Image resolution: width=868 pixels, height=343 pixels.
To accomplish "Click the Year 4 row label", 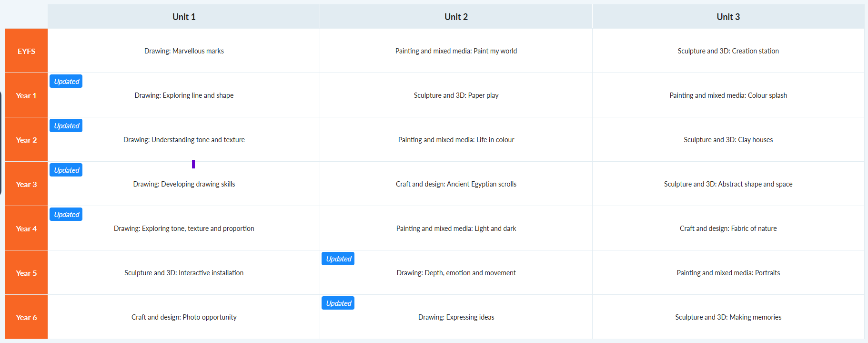I will 26,229.
